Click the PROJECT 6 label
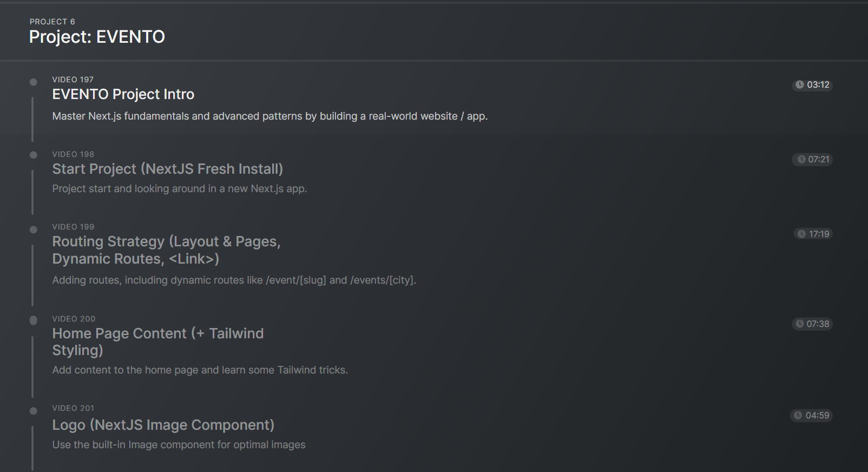This screenshot has height=472, width=868. click(x=52, y=22)
